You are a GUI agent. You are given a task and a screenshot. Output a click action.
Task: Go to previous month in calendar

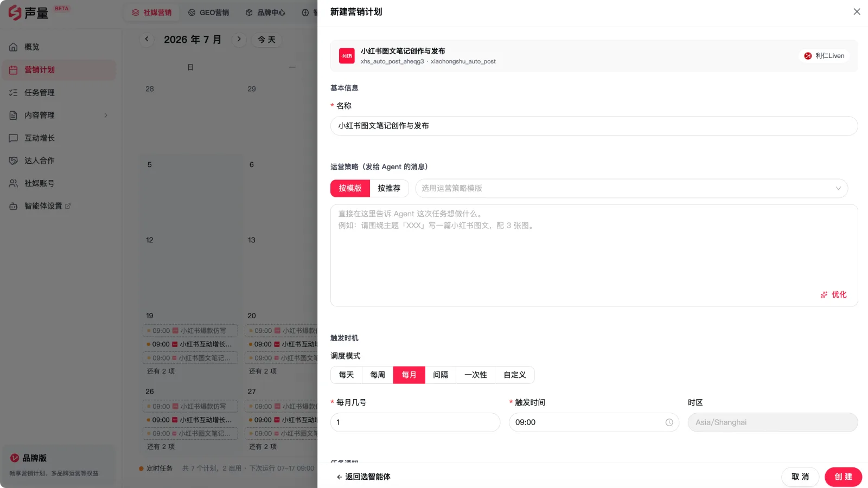(x=146, y=40)
